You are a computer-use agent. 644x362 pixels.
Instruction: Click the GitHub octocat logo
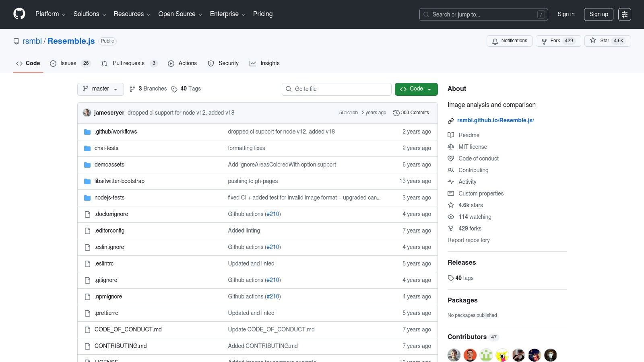click(x=19, y=14)
